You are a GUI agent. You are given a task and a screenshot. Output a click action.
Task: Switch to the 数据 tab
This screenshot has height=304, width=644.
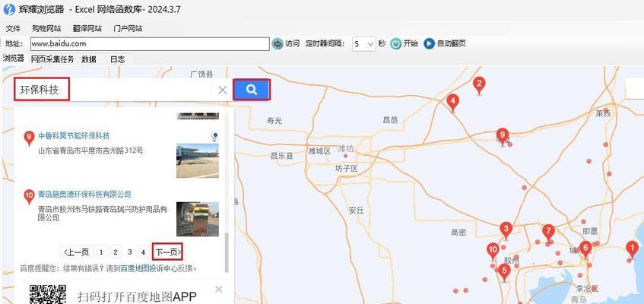(89, 59)
